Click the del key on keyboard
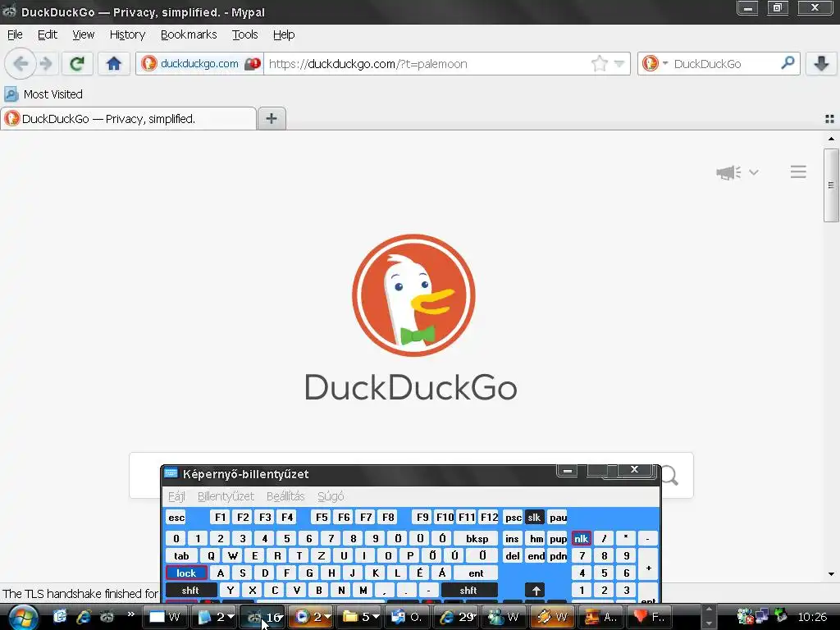Image resolution: width=840 pixels, height=630 pixels. coord(512,556)
